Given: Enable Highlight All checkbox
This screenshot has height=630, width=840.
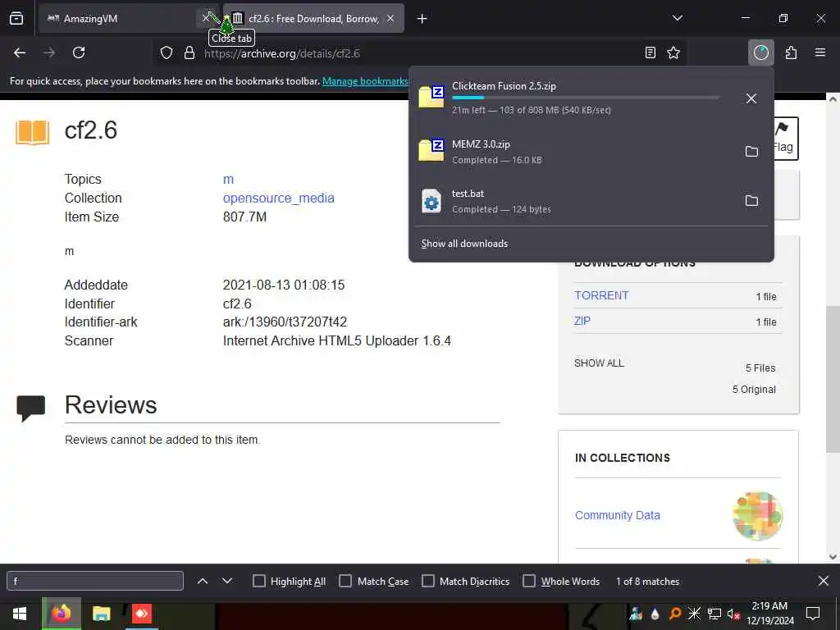Looking at the screenshot, I should (258, 582).
